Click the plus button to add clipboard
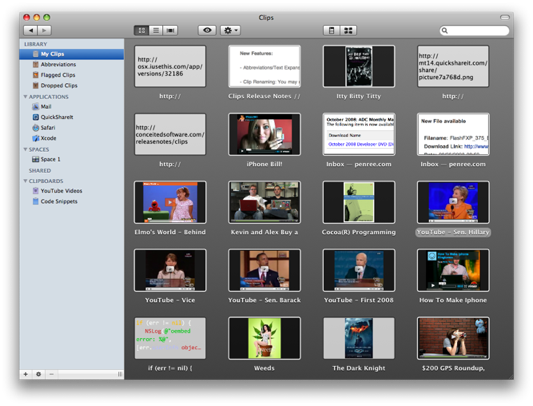Viewport: 533px width, 406px height. (x=25, y=374)
